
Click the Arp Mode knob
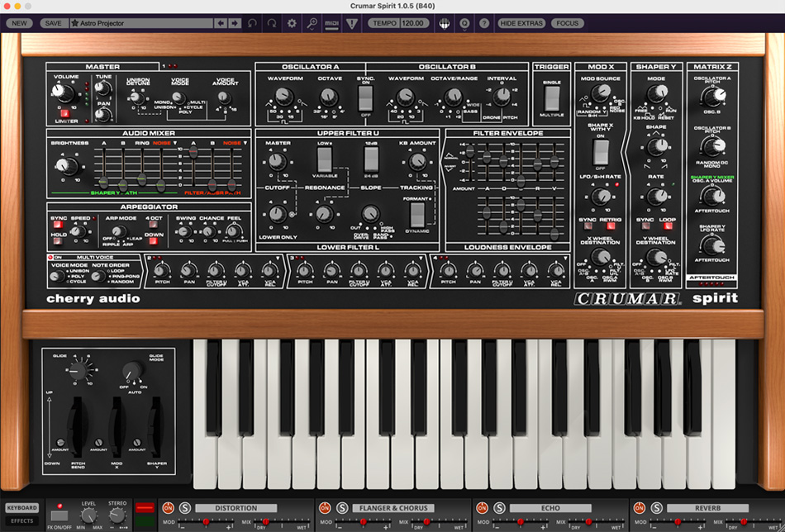coord(119,231)
